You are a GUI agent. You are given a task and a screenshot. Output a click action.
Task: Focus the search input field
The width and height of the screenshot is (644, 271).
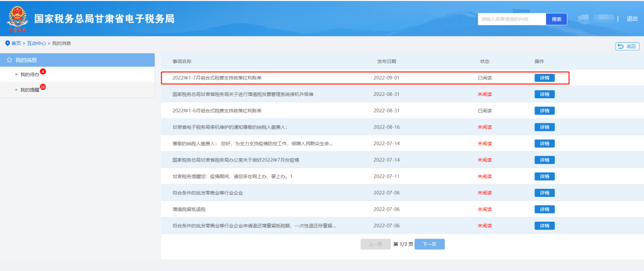(x=512, y=19)
